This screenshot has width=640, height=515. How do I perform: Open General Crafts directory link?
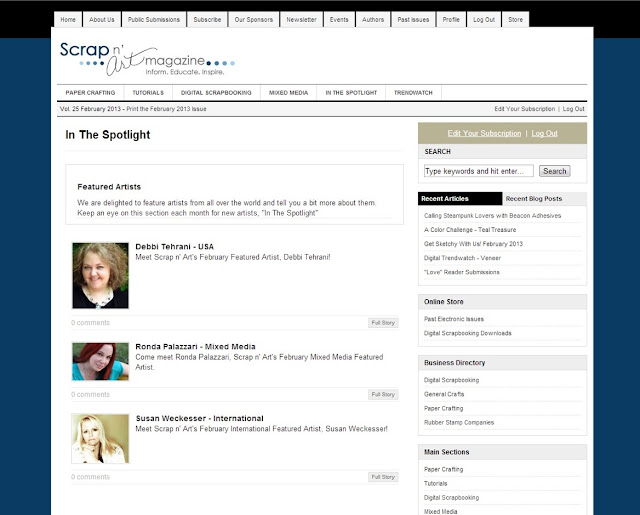pos(444,394)
